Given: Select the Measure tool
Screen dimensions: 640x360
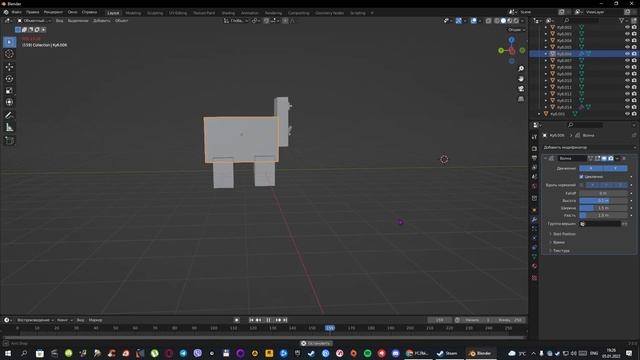Looking at the screenshot, I should pyautogui.click(x=9, y=127).
